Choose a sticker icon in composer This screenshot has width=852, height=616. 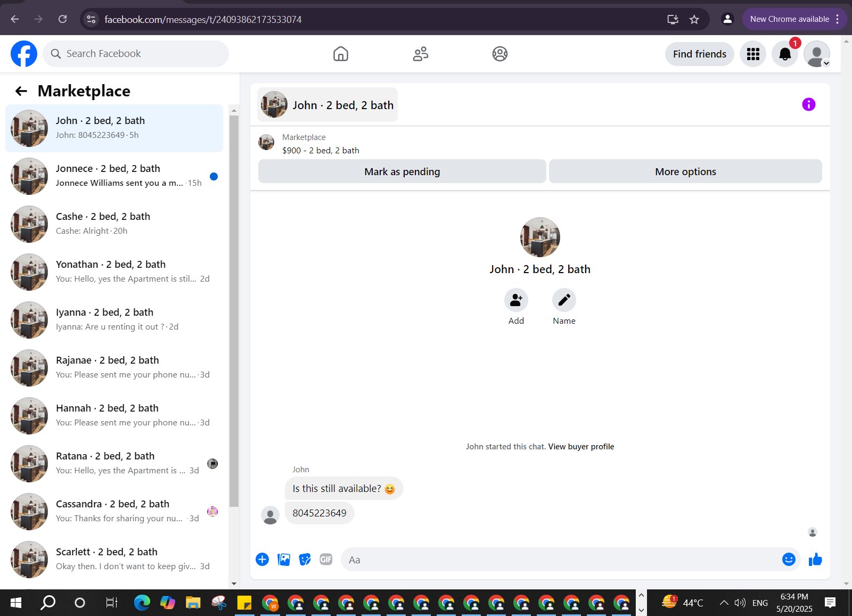pos(305,560)
